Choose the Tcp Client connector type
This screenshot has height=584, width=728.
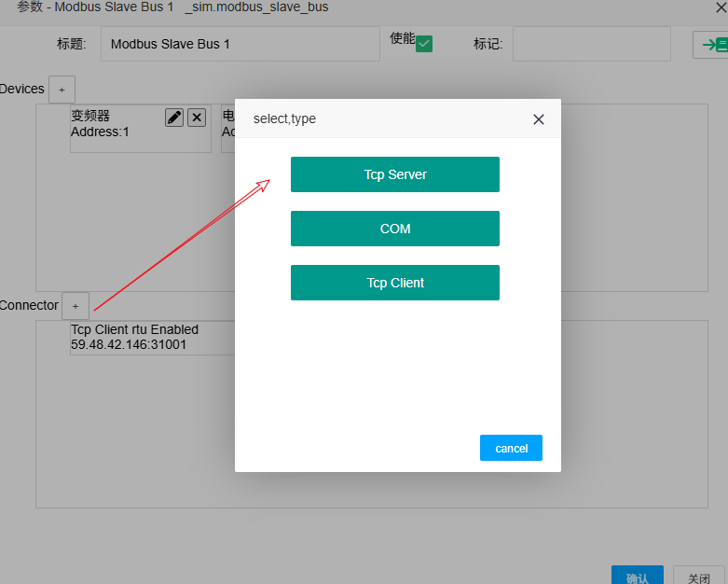click(x=395, y=283)
